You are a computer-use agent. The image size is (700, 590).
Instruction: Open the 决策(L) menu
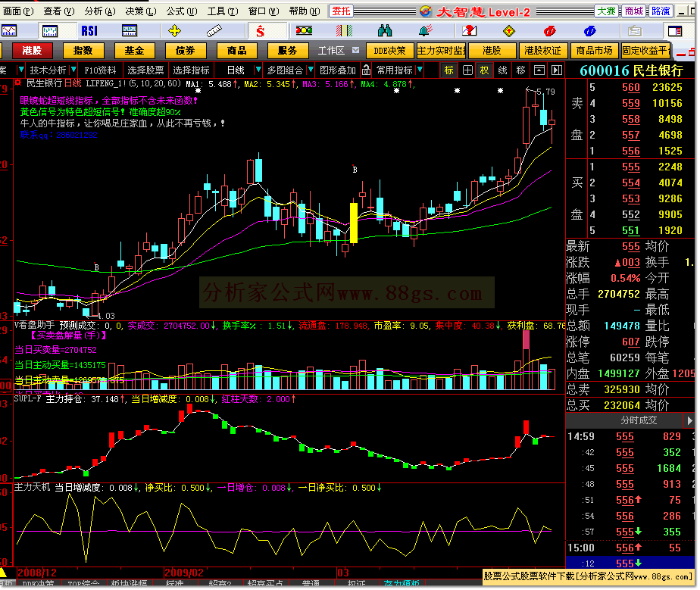click(x=141, y=11)
